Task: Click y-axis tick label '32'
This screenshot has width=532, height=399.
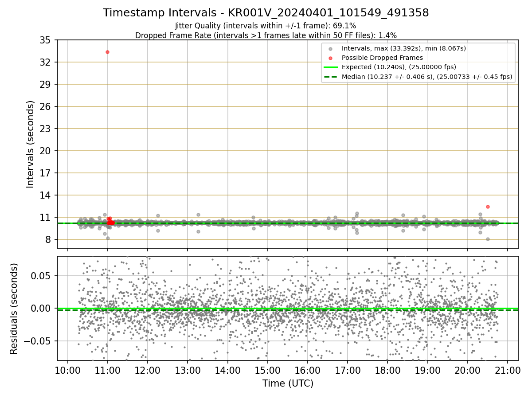Action: pyautogui.click(x=46, y=62)
